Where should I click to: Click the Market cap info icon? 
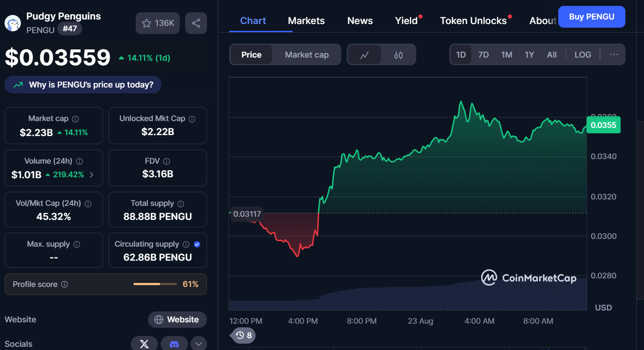[x=75, y=119]
